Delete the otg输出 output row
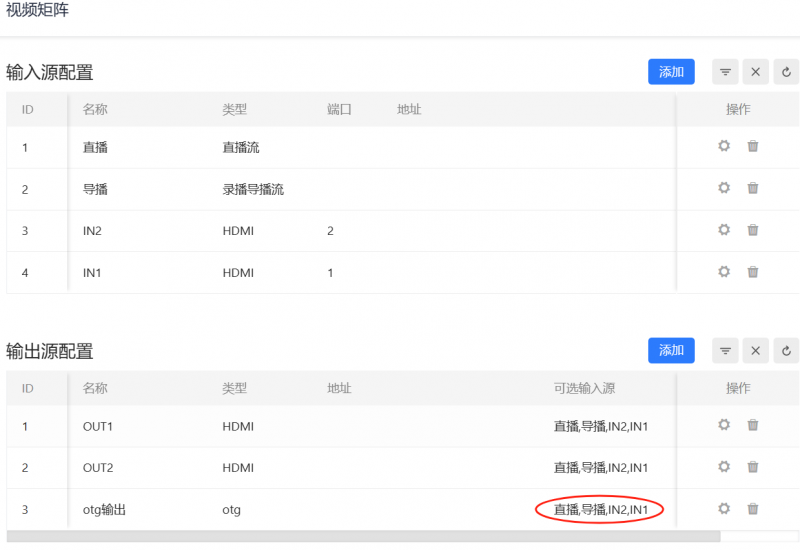Viewport: 800px width, 550px height. 753,509
